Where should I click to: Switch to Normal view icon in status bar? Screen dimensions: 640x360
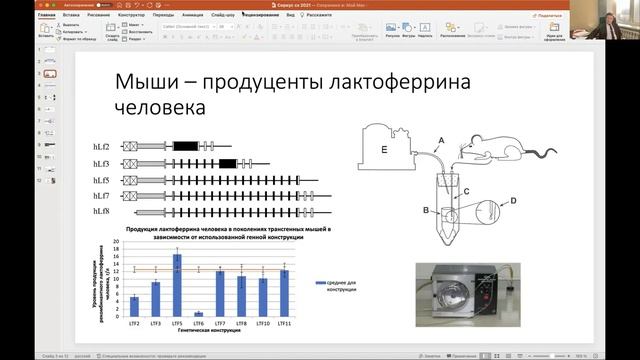(x=485, y=356)
